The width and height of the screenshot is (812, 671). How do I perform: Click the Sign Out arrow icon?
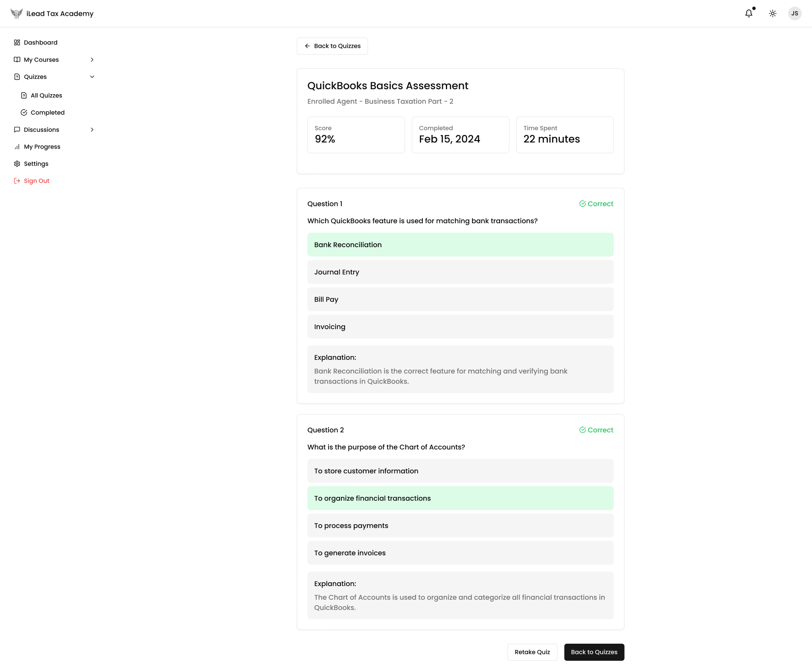pos(17,181)
